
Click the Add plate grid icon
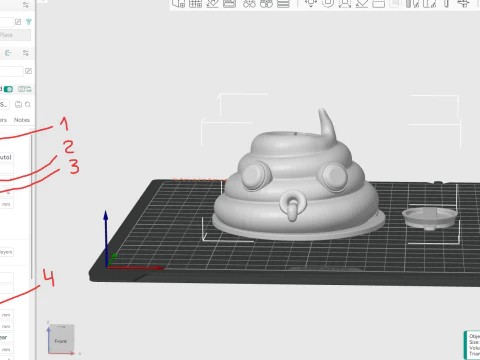tap(196, 3)
